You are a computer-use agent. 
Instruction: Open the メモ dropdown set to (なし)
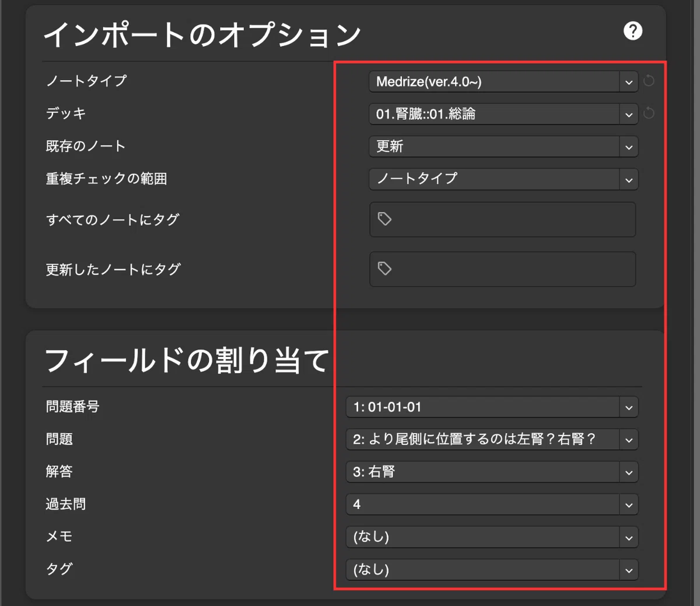coord(492,537)
